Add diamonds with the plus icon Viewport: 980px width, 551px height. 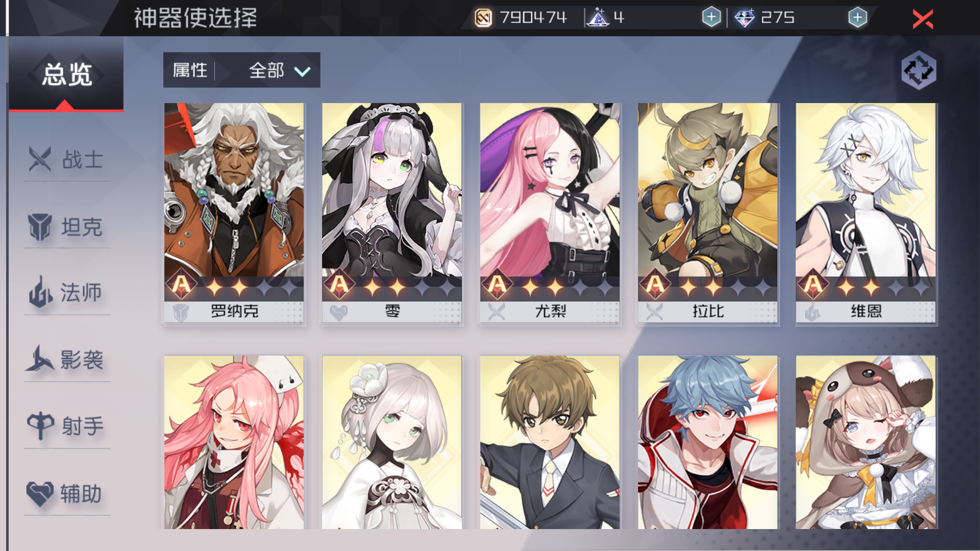(x=857, y=17)
